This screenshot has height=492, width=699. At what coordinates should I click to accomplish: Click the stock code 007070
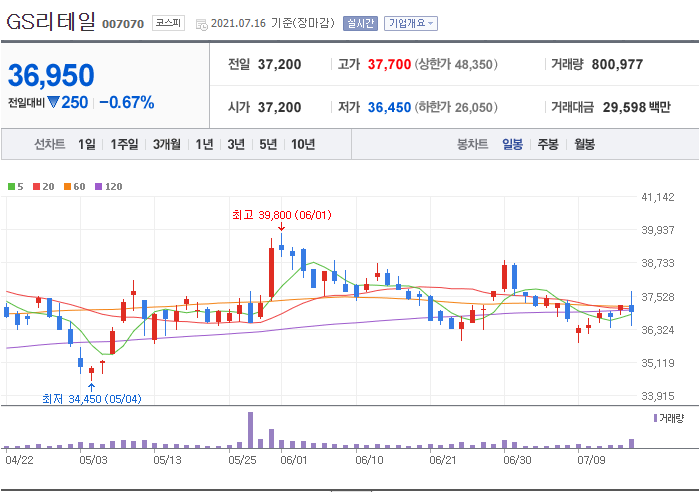[x=123, y=24]
